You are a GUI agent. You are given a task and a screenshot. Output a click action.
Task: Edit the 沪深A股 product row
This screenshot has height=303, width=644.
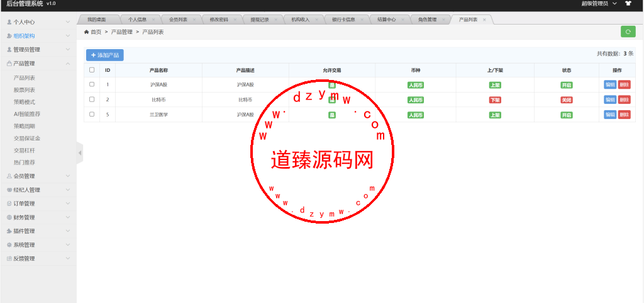610,84
